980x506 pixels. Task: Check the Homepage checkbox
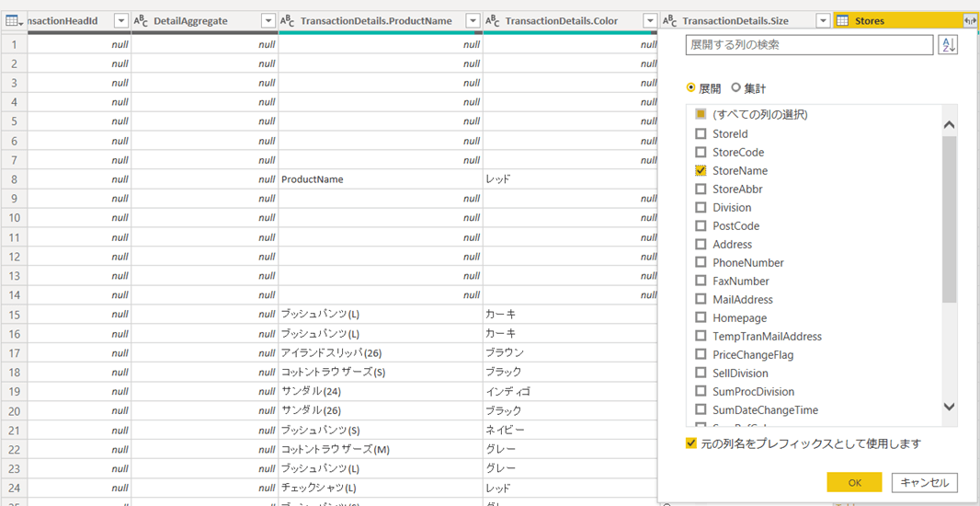(701, 317)
